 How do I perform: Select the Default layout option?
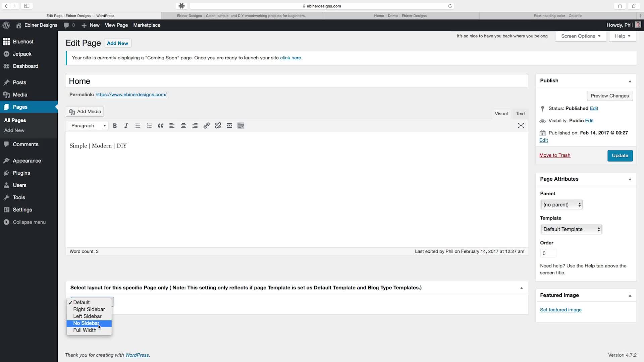tap(89, 302)
